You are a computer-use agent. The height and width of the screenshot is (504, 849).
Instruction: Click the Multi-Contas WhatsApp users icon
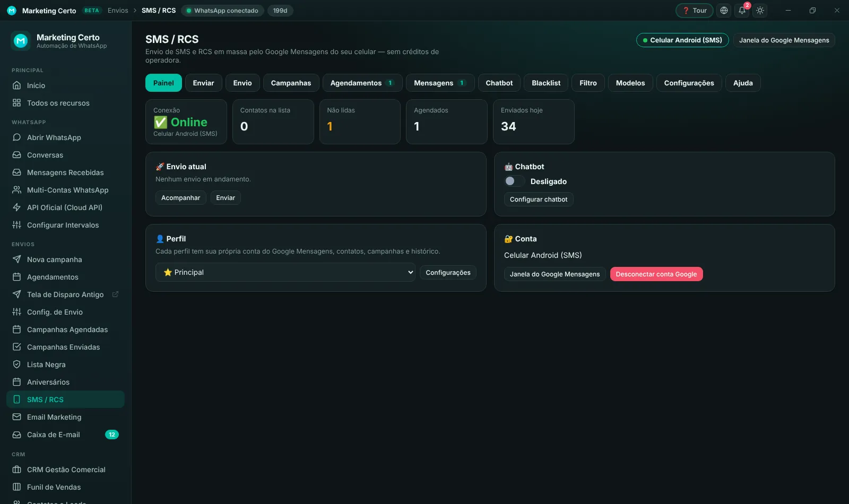17,190
